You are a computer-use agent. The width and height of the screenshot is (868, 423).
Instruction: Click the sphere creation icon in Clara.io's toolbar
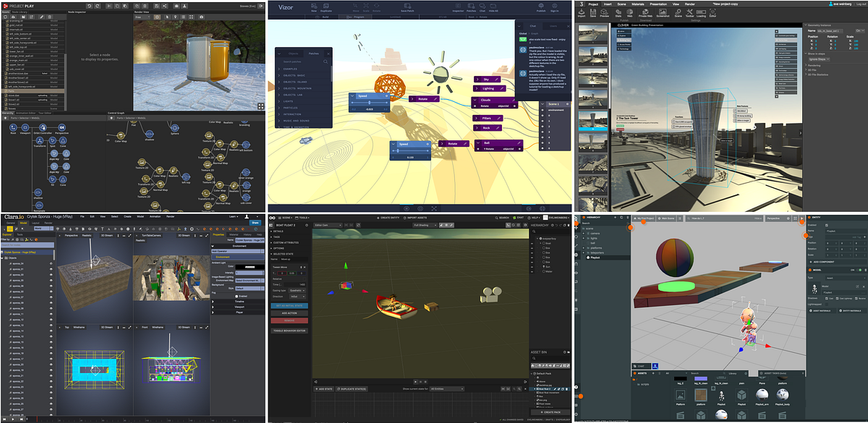(64, 228)
